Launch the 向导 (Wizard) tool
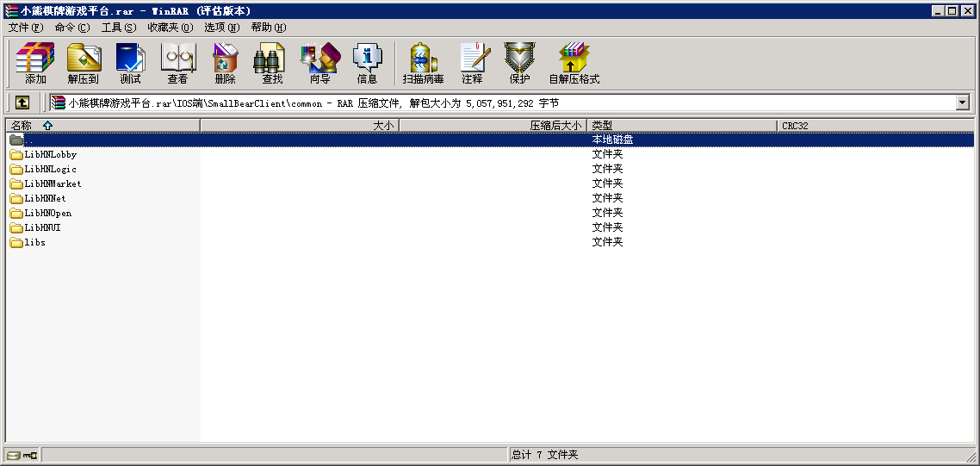The image size is (980, 466). coord(319,63)
